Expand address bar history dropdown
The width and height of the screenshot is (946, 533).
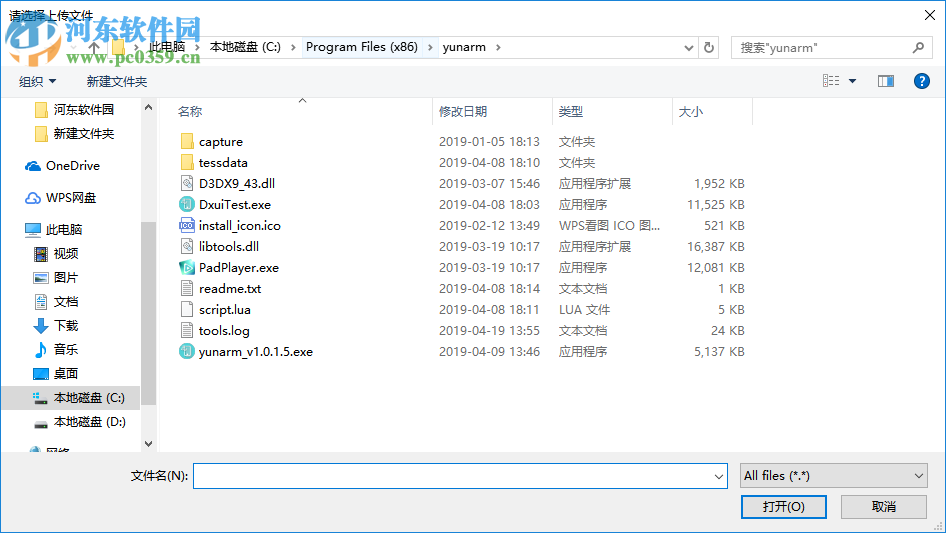[688, 48]
